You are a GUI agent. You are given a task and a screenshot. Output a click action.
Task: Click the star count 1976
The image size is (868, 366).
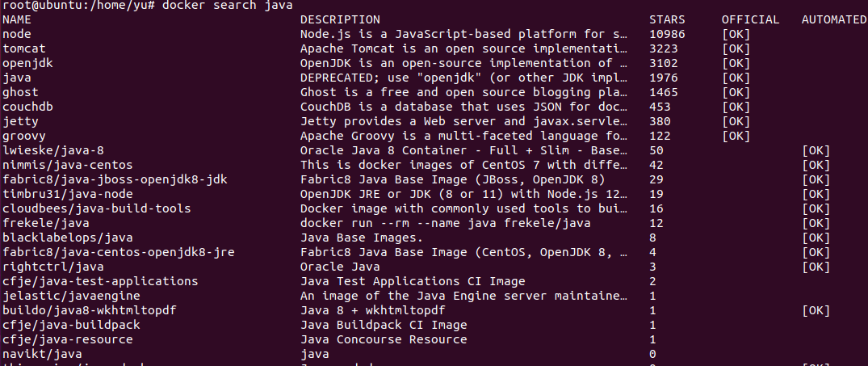pos(664,78)
